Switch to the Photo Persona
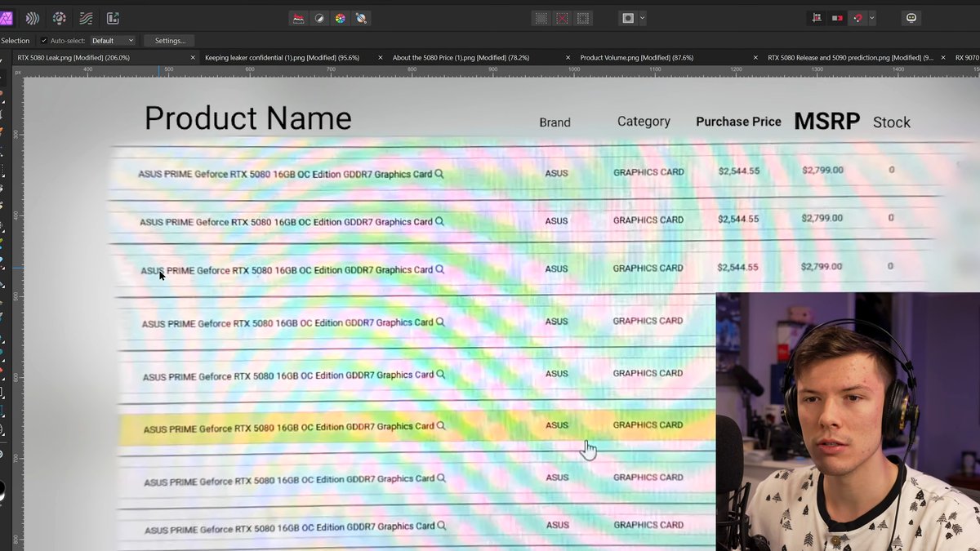Screen dimensions: 980x551 (x=7, y=18)
